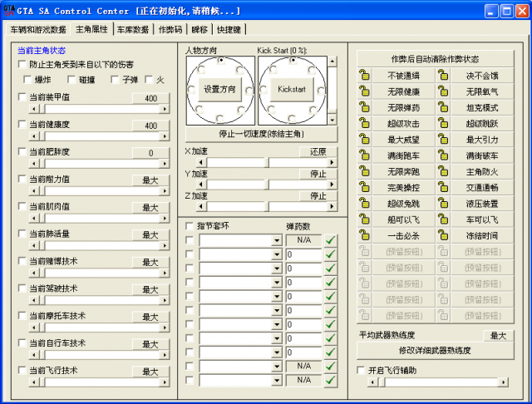Switch to the 车辆和游戏数据 tab

tap(38, 29)
